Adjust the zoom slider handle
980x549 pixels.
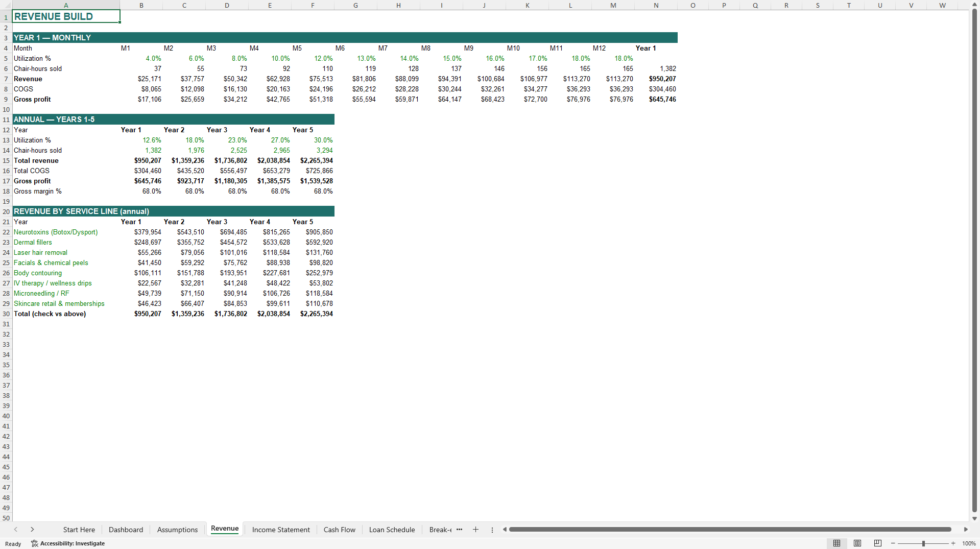tap(923, 543)
